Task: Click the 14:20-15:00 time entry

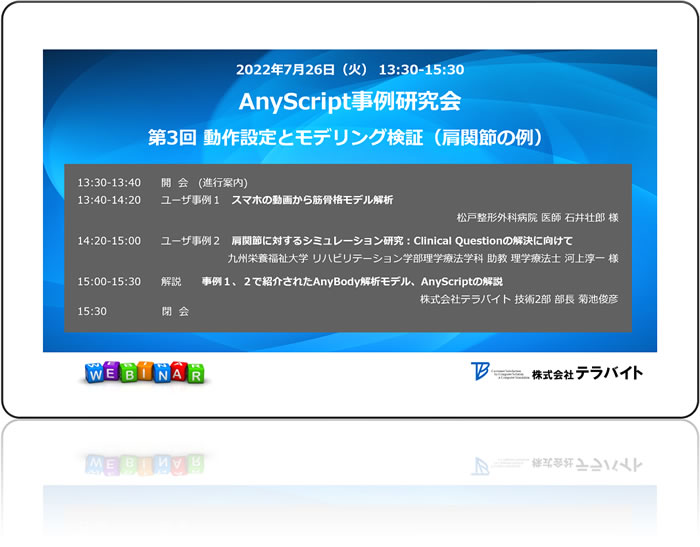Action: (x=109, y=241)
